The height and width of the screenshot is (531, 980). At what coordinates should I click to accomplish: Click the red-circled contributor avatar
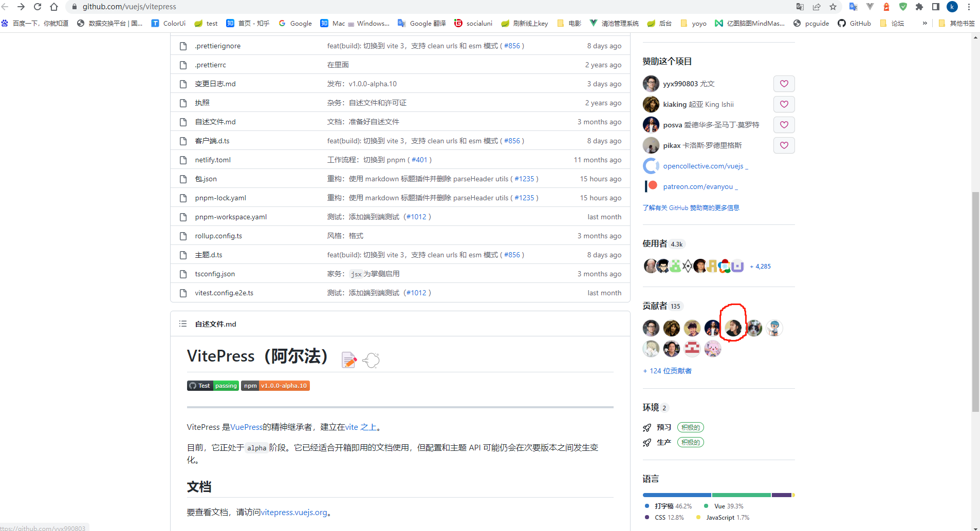733,328
